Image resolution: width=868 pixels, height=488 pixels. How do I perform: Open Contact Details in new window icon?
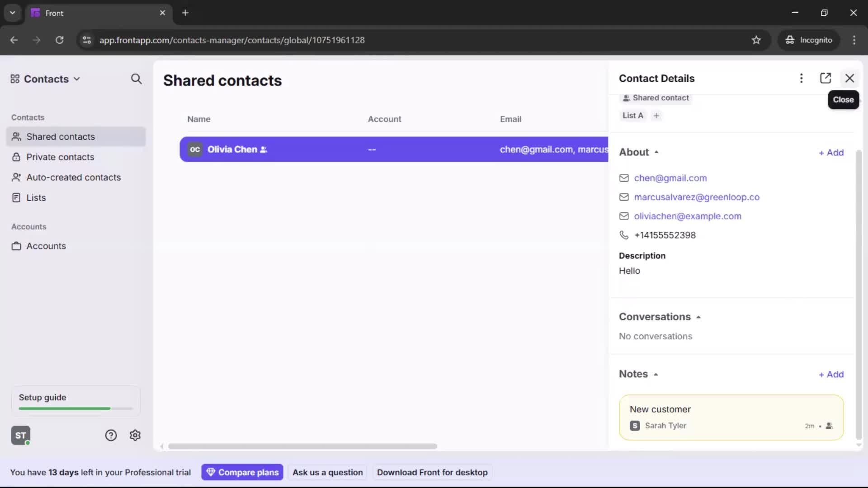[826, 78]
